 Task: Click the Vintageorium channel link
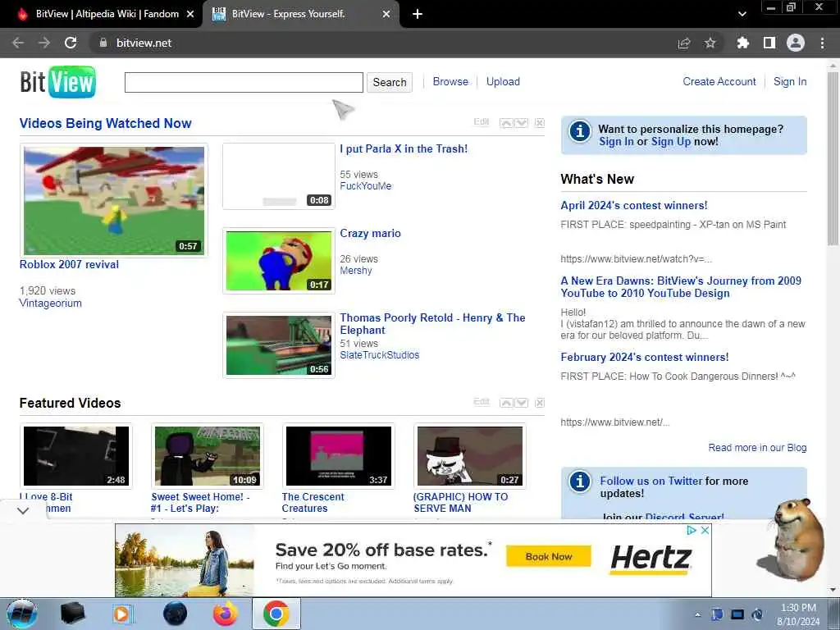tap(50, 304)
